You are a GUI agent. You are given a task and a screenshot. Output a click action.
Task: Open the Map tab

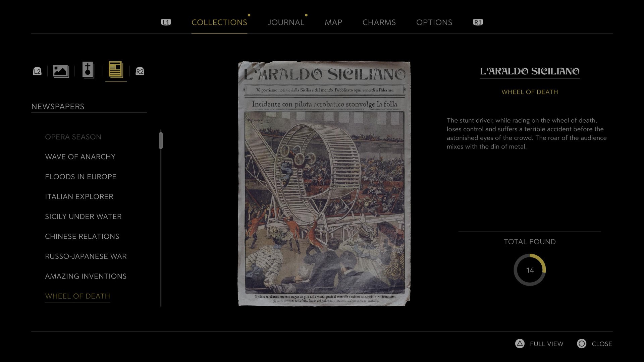pyautogui.click(x=333, y=22)
